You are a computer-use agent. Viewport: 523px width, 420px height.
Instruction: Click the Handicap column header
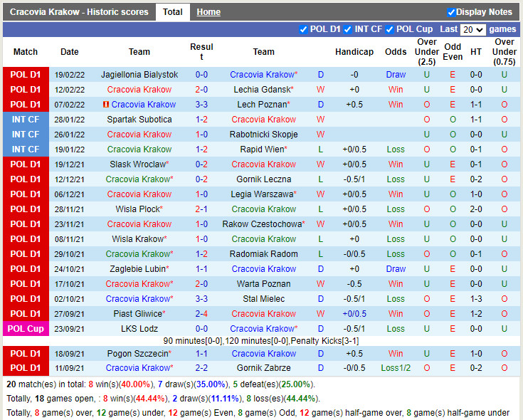coord(354,52)
